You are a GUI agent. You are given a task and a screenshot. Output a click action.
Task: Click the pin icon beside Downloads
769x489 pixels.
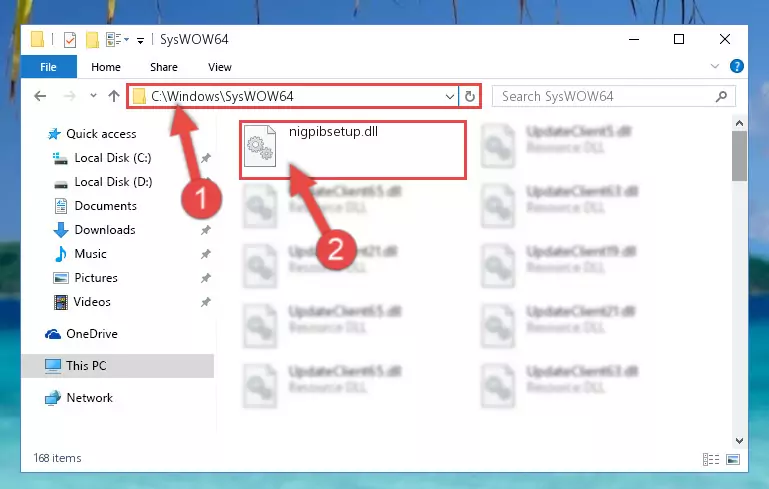click(206, 230)
